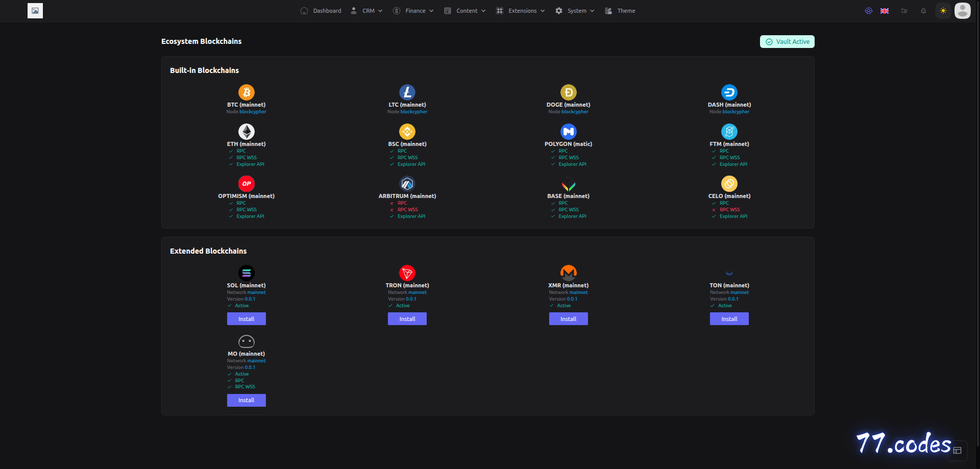Open the user avatar menu
Viewport: 980px width, 469px height.
pyautogui.click(x=963, y=11)
